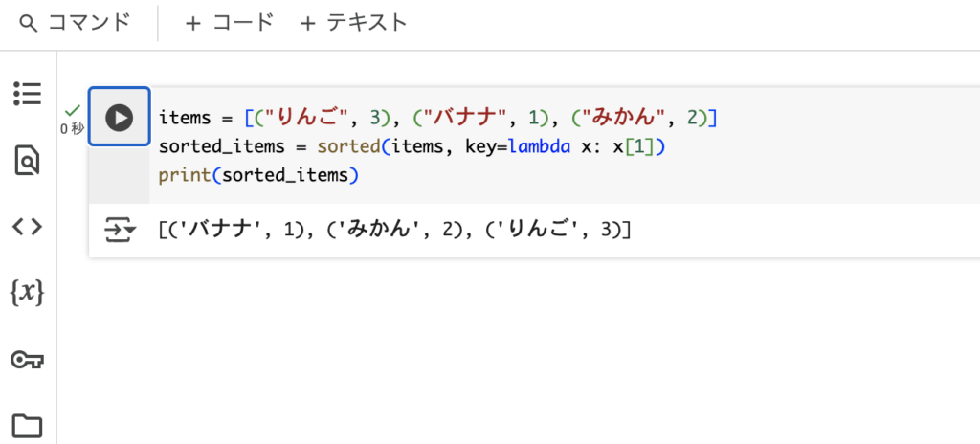980x444 pixels.
Task: Click the 0 秒 execution time label
Action: [73, 129]
